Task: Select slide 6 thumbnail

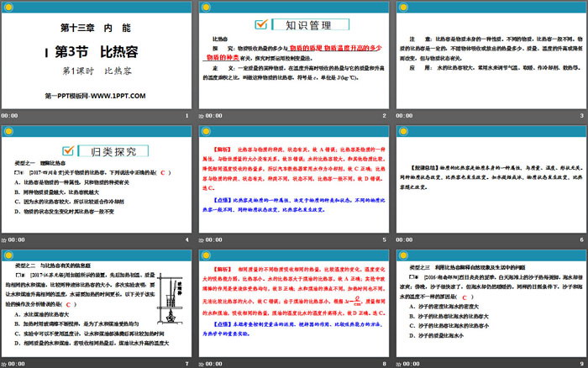Action: click(491, 179)
